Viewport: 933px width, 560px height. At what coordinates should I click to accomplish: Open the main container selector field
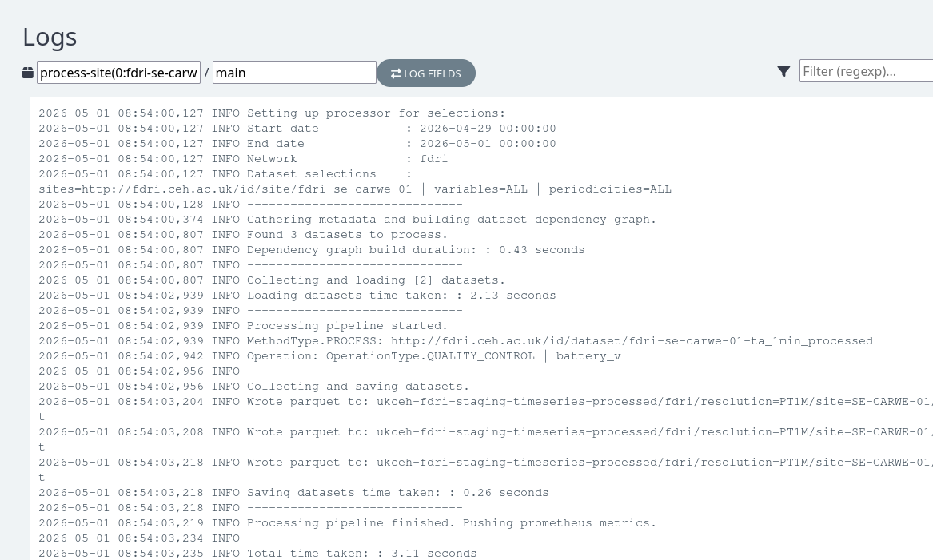pyautogui.click(x=294, y=73)
